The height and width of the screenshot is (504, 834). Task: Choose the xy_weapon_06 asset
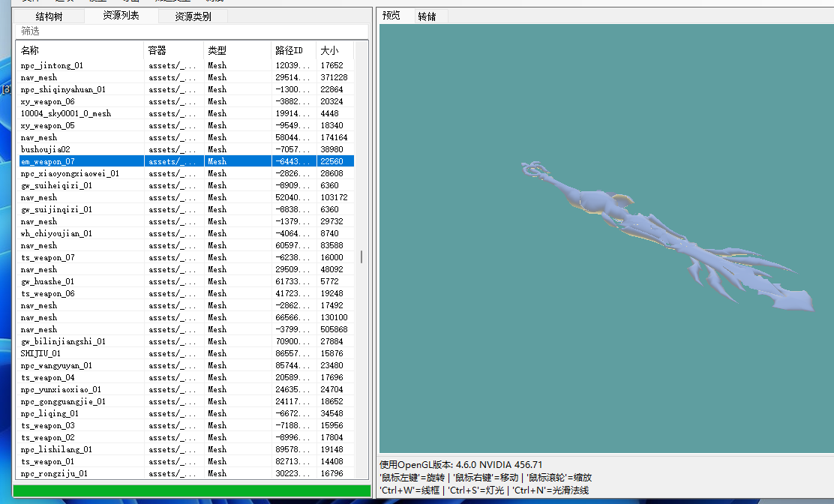coord(187,101)
